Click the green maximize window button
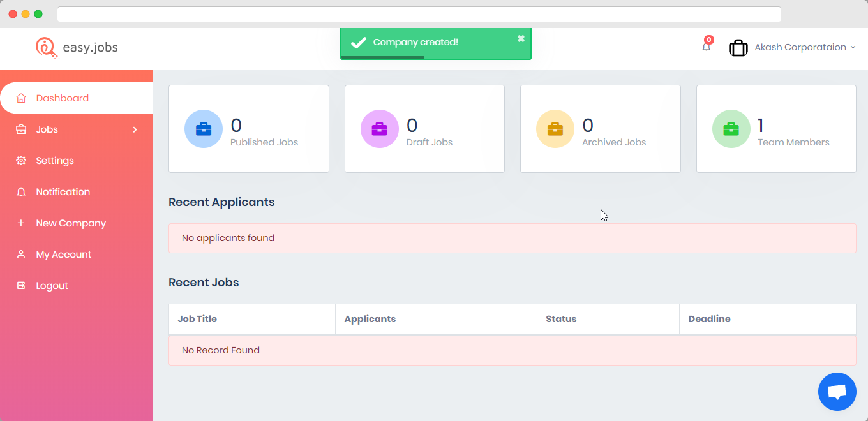 pos(38,14)
